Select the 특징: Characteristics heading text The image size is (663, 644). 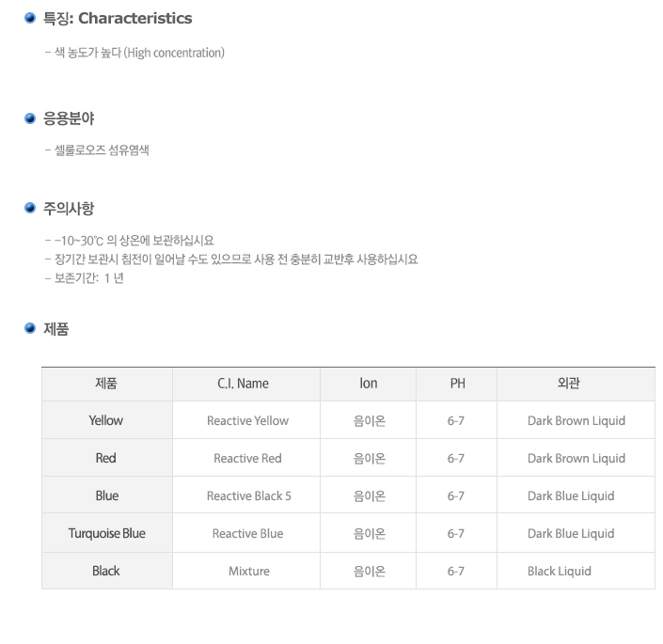[x=118, y=18]
